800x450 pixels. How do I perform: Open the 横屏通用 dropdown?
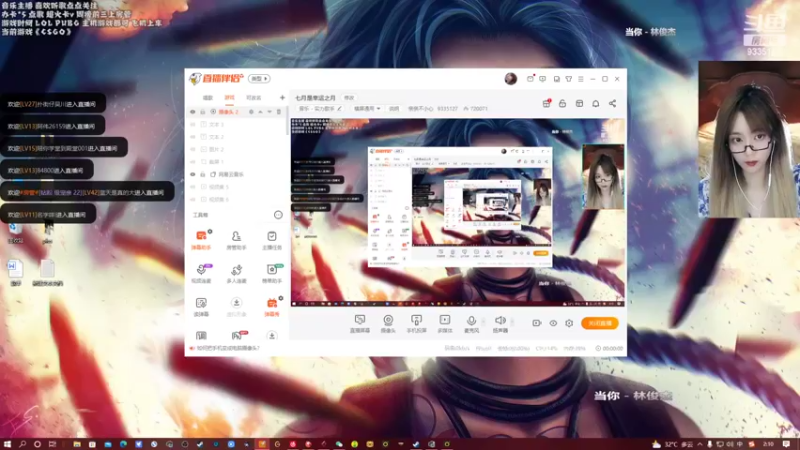[x=367, y=109]
